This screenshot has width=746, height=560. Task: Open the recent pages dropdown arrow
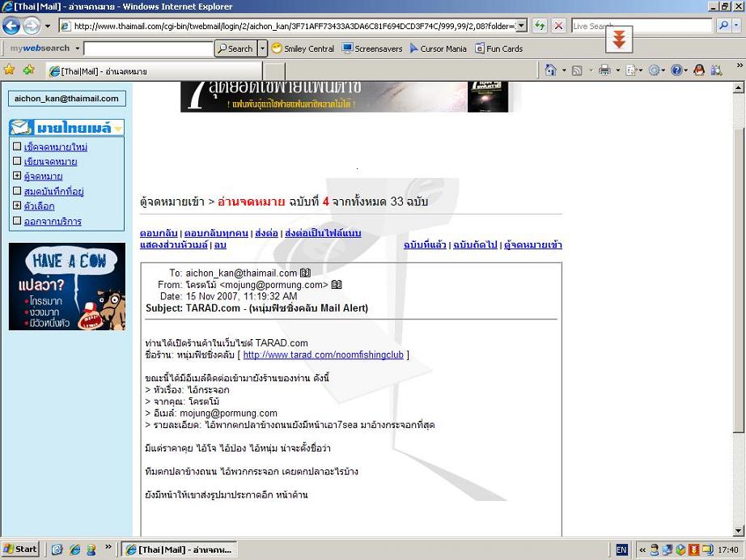(x=48, y=26)
